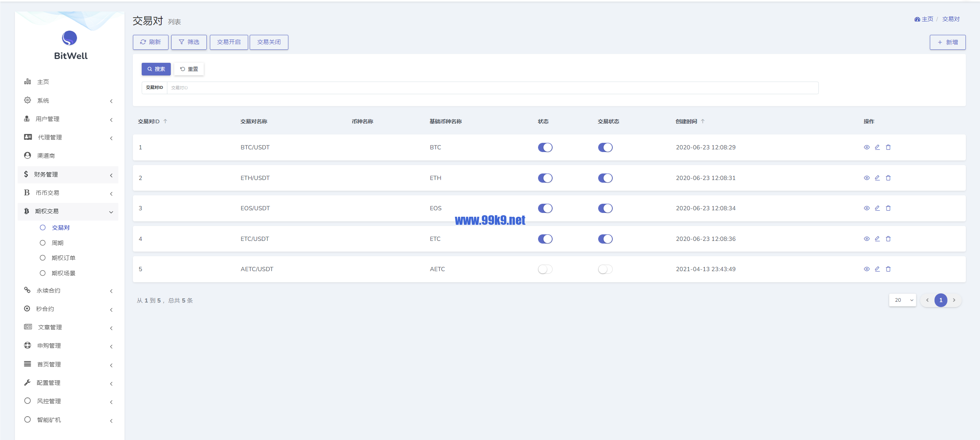Image resolution: width=980 pixels, height=440 pixels.
Task: Expand the 智能矿机 sidebar menu
Action: point(68,420)
